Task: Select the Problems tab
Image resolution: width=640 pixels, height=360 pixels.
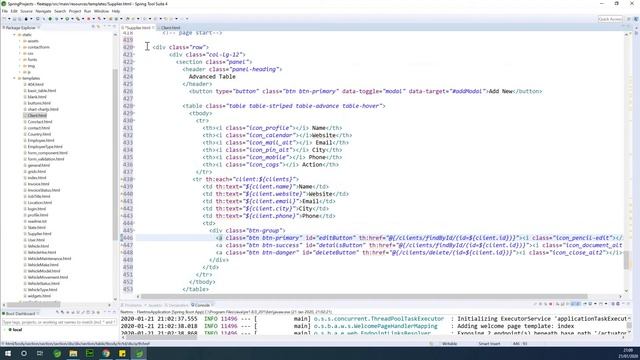Action: [133, 305]
